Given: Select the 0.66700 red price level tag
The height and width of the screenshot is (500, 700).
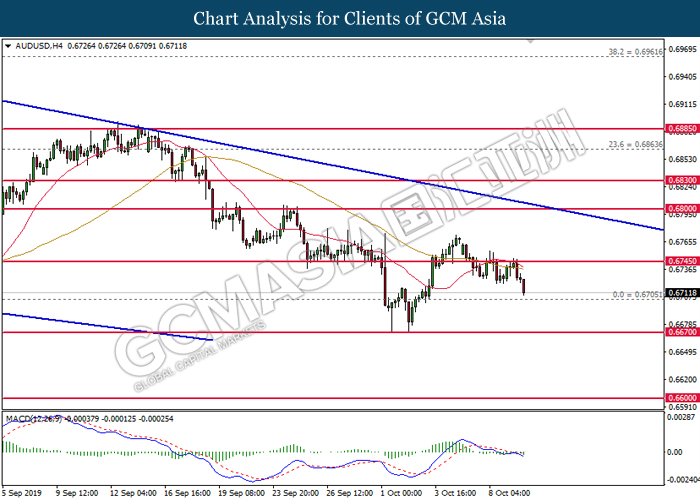Looking at the screenshot, I should pos(682,332).
